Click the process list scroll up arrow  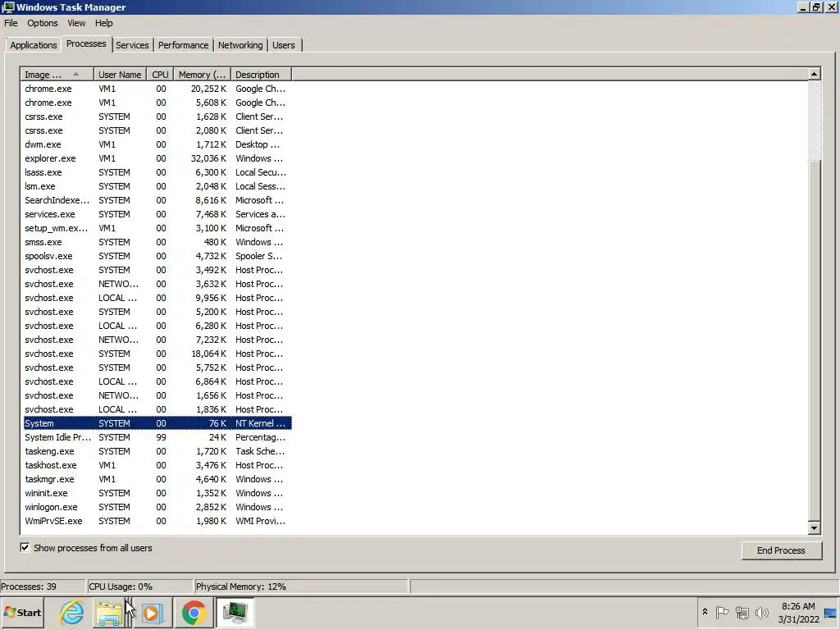[x=815, y=74]
